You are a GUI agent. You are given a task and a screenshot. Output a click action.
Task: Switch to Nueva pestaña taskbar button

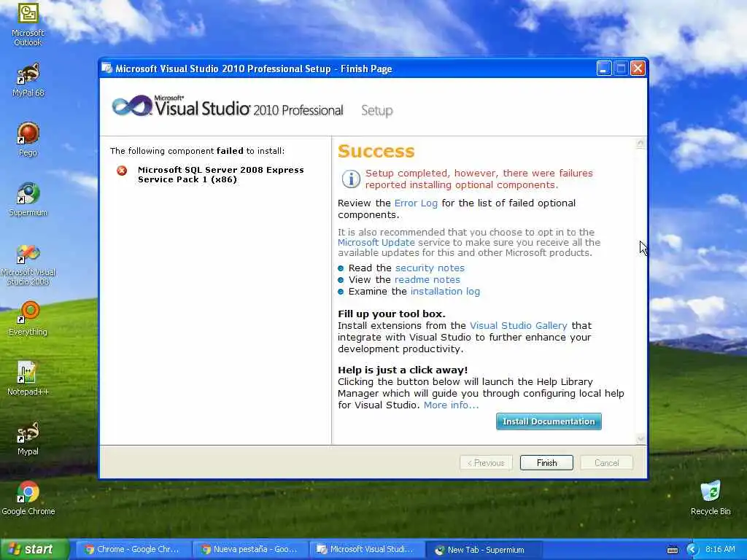point(249,550)
